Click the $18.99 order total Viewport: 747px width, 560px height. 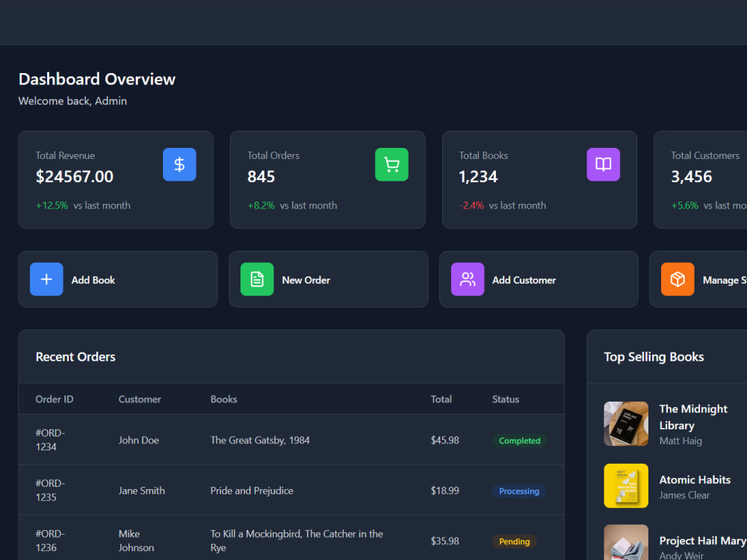445,491
